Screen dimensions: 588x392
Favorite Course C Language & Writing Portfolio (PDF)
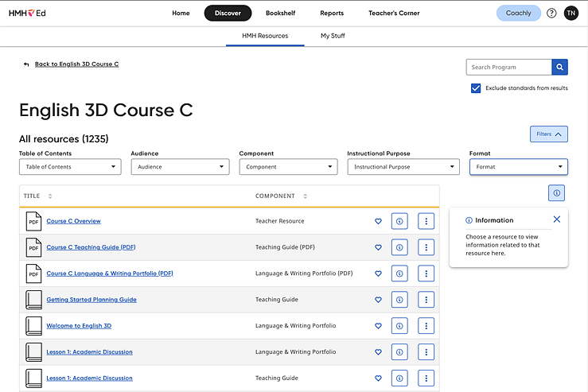click(378, 274)
